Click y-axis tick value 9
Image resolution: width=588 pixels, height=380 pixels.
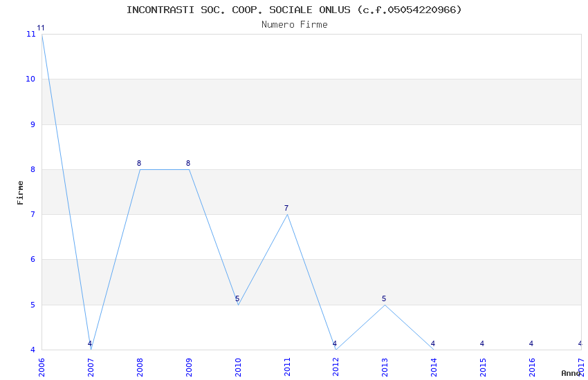[33, 124]
